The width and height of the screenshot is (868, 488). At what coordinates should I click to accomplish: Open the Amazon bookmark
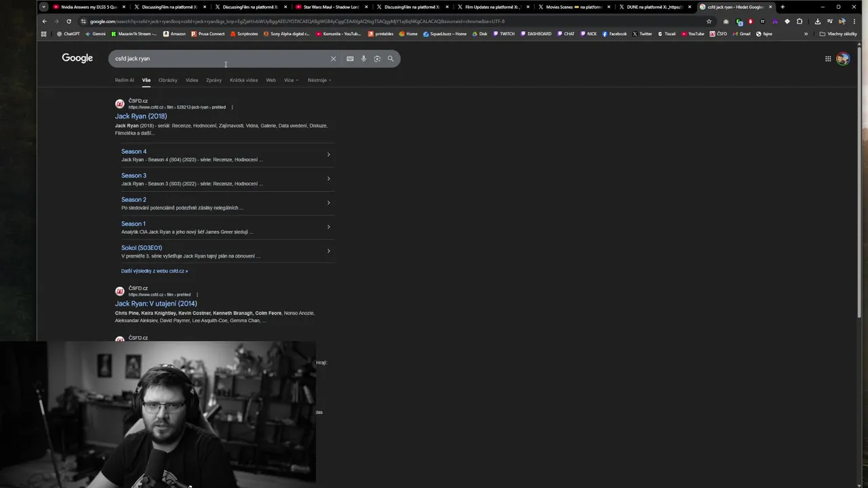point(174,34)
